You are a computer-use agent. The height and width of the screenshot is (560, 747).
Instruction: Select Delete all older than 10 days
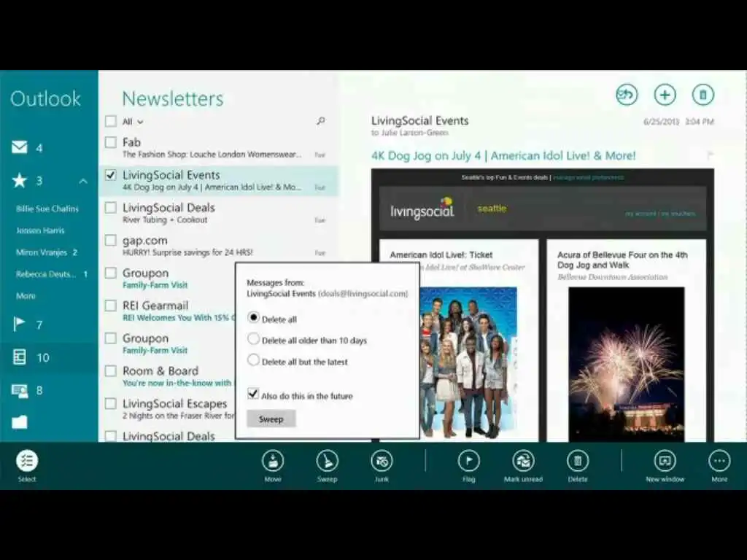[253, 338]
